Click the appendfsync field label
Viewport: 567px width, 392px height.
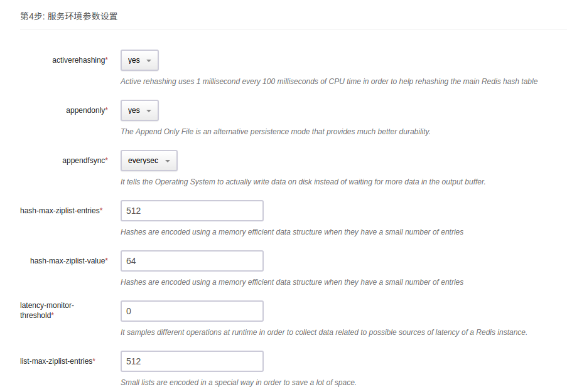pos(84,161)
